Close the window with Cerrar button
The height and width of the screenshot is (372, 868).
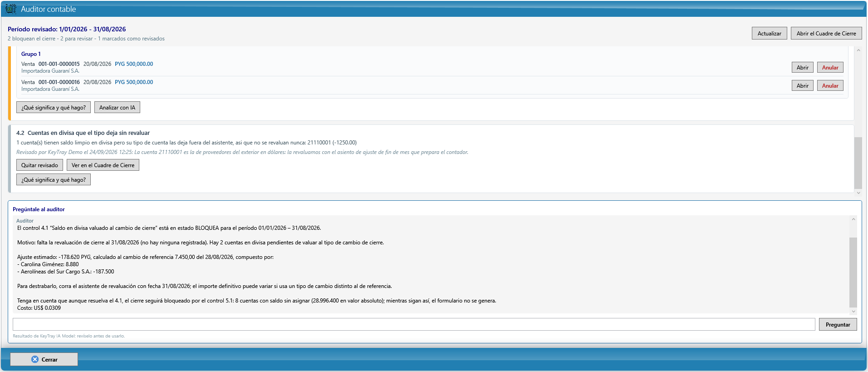click(44, 359)
